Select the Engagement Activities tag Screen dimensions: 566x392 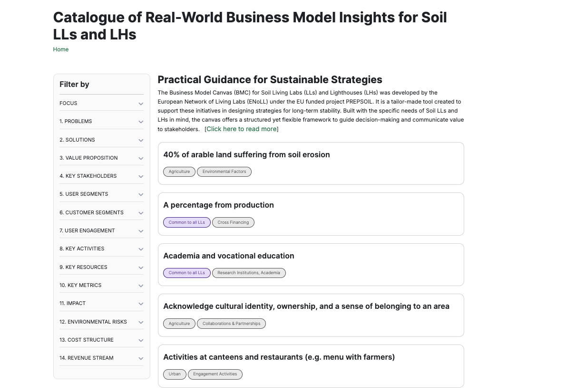pyautogui.click(x=215, y=374)
